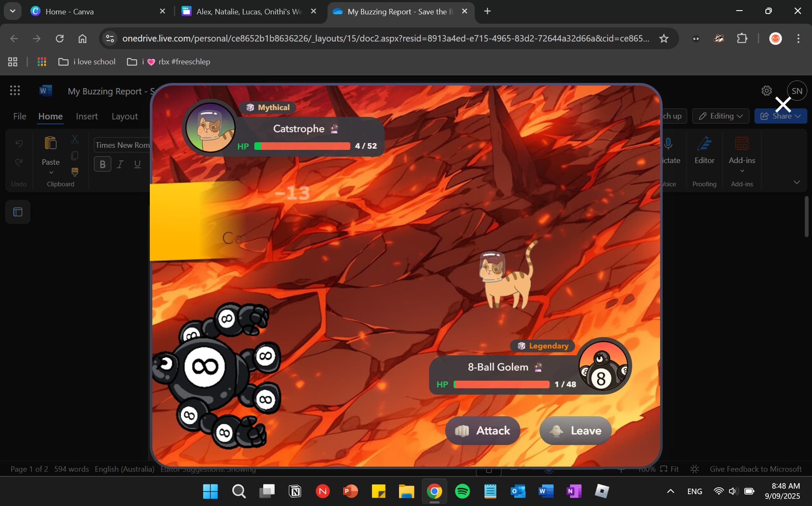This screenshot has width=812, height=506.
Task: Expand the Editing mode dropdown
Action: (721, 116)
